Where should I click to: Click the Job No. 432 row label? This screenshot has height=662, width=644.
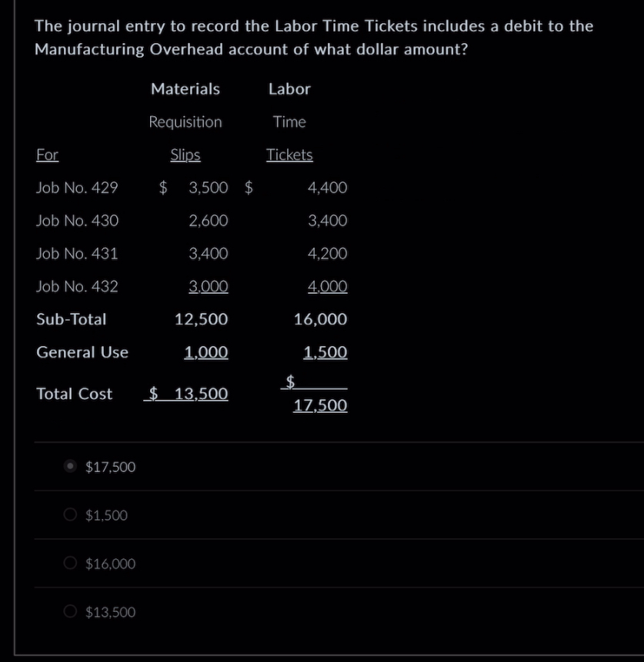[77, 286]
